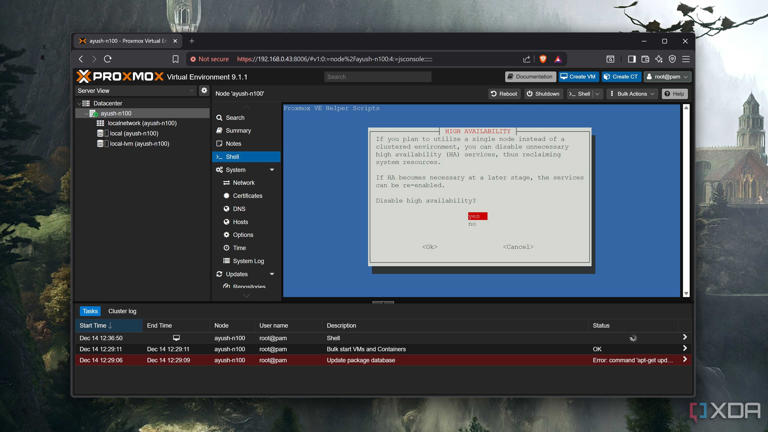Open the DNS settings entry
Screen dimensions: 768x432
(239, 209)
